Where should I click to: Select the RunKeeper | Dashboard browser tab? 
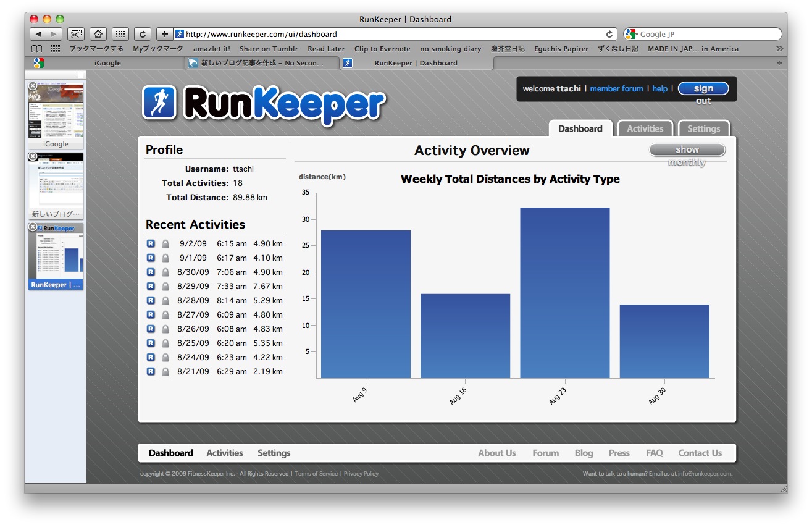416,63
